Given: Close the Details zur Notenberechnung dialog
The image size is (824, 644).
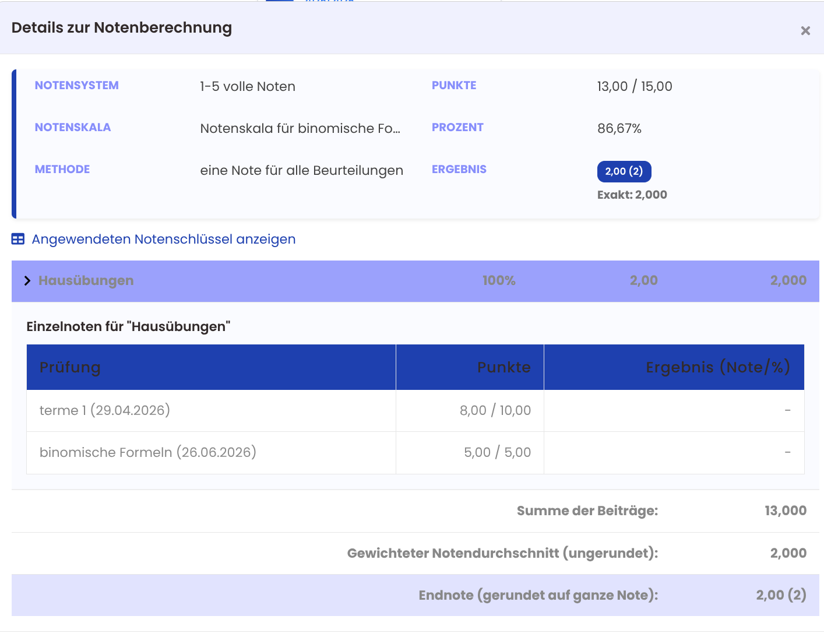Looking at the screenshot, I should pyautogui.click(x=805, y=30).
